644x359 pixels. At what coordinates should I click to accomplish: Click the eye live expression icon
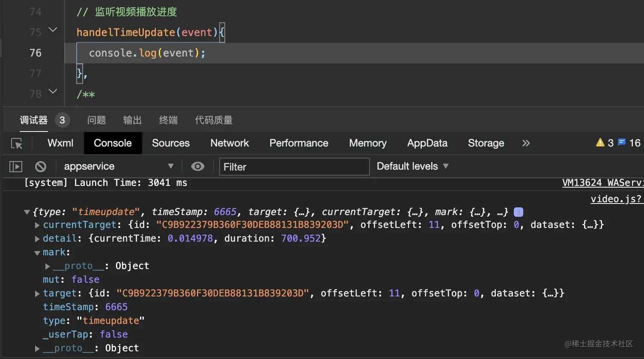pos(197,166)
